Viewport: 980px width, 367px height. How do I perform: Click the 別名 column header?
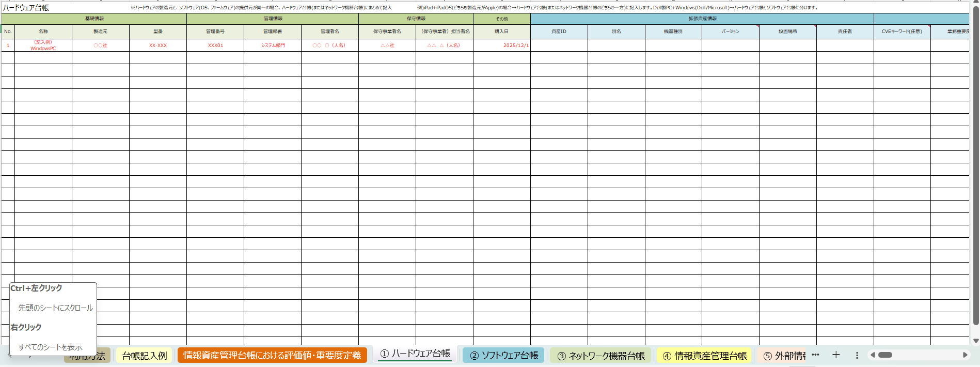tap(617, 32)
